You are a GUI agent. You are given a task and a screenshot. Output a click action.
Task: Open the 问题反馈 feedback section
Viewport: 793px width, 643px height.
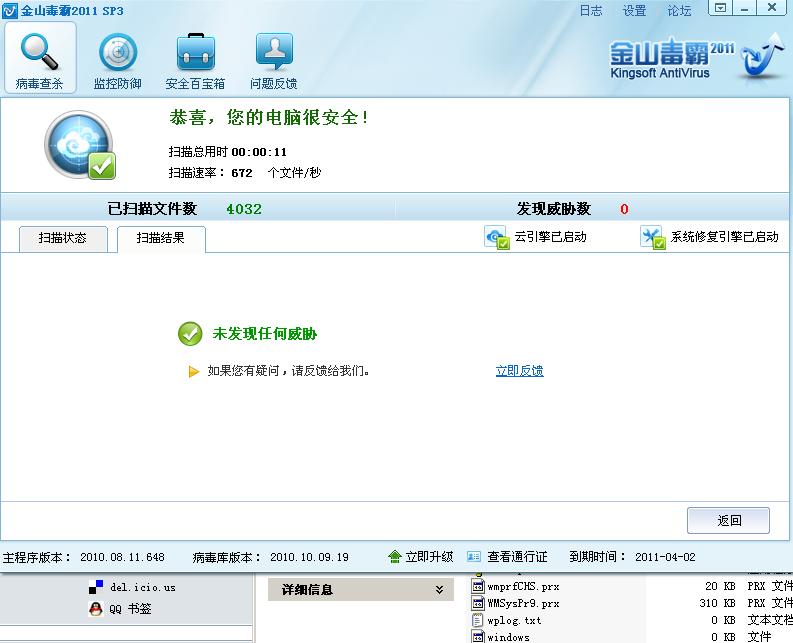(273, 59)
